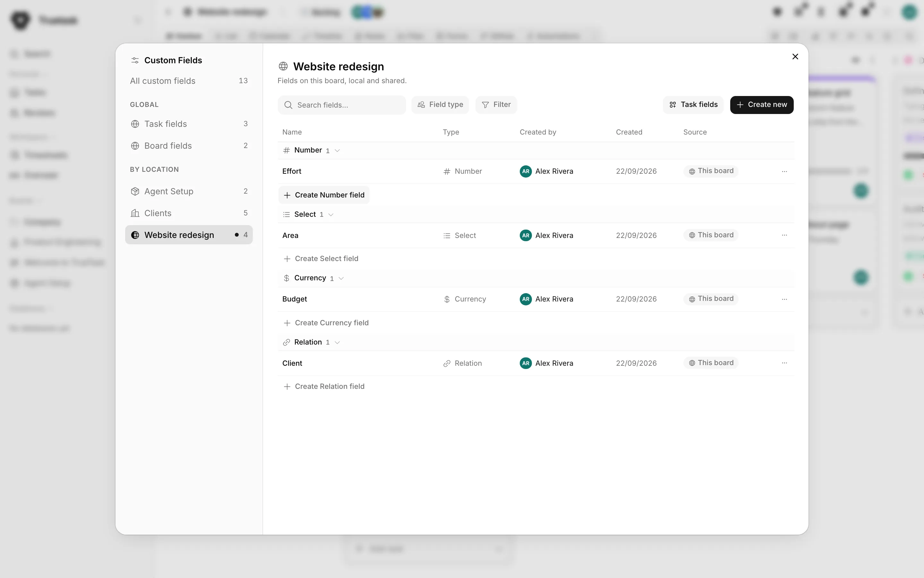Open more options for Effort row
The image size is (924, 578).
[x=784, y=171]
